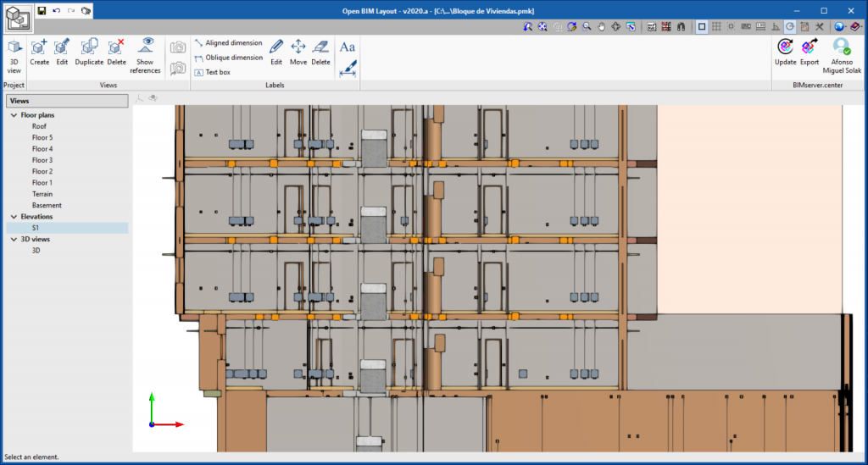Image resolution: width=868 pixels, height=465 pixels.
Task: Open the Floor 3 view
Action: pyautogui.click(x=42, y=160)
